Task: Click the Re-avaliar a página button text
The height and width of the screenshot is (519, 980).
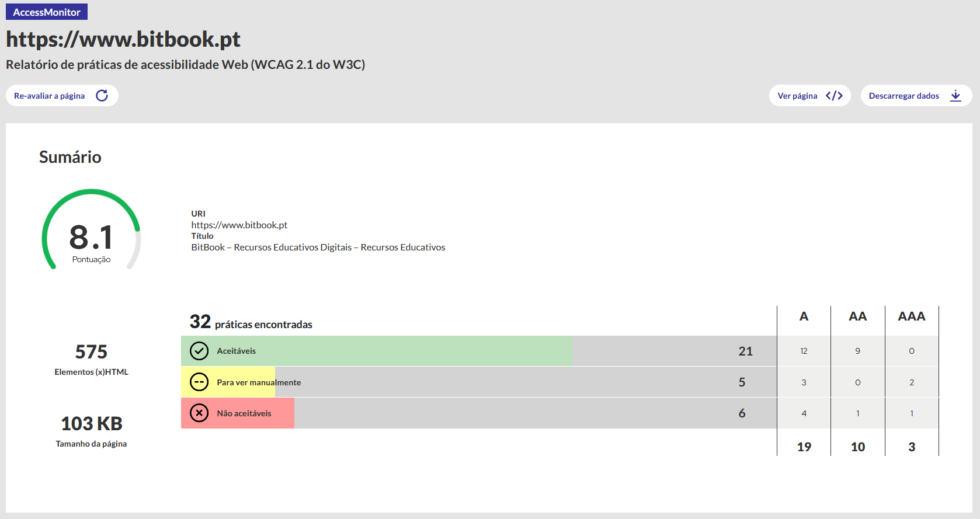Action: [x=49, y=96]
